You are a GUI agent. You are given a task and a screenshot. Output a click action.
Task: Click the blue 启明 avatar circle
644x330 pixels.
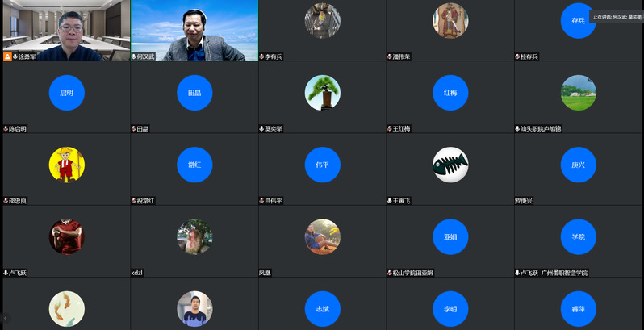[66, 93]
